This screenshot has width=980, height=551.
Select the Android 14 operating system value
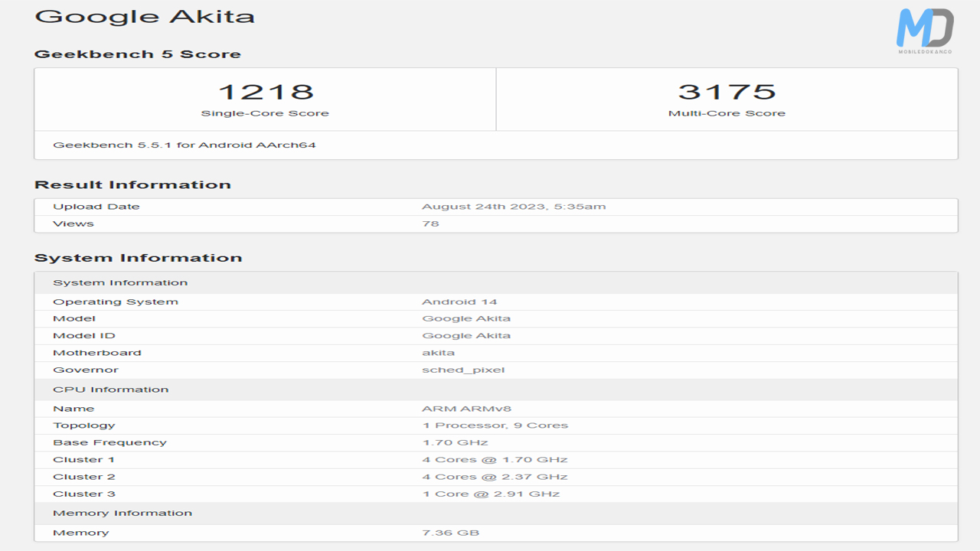459,302
